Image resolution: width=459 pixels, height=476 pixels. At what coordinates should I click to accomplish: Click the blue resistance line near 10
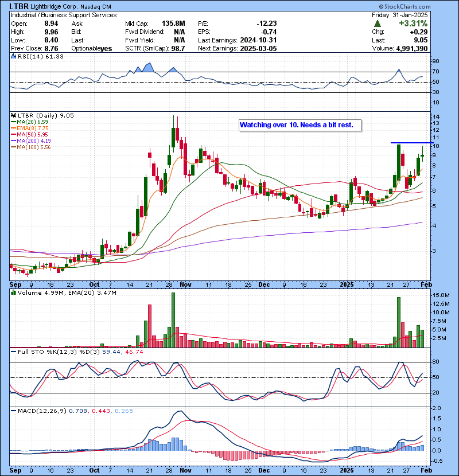coord(412,143)
